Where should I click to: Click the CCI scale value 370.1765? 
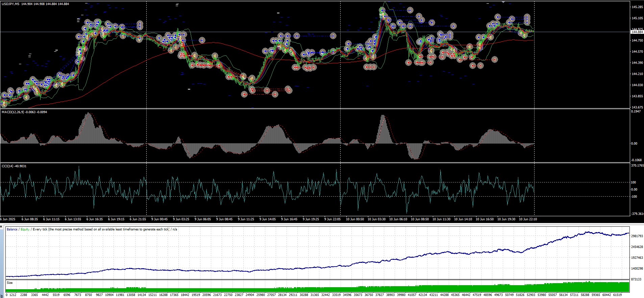pos(637,166)
